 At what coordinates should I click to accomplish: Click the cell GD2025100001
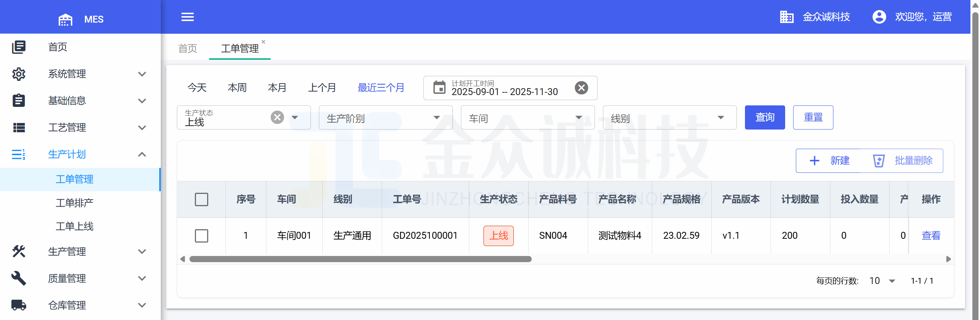point(425,236)
